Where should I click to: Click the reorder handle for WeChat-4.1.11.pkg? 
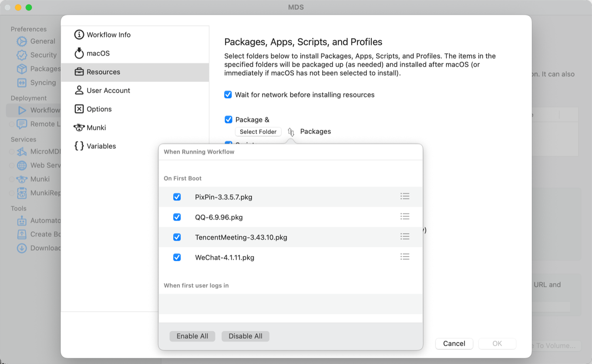coord(405,257)
